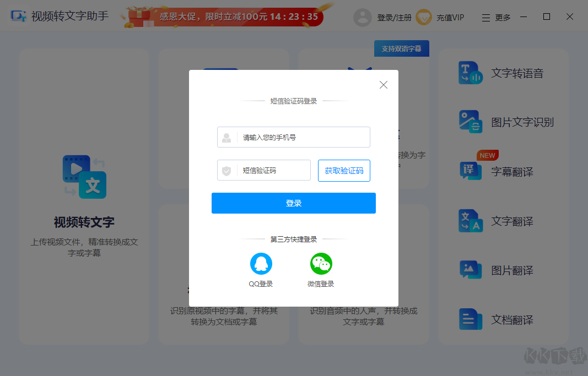
Task: Close the login dialog with the X
Action: click(383, 85)
